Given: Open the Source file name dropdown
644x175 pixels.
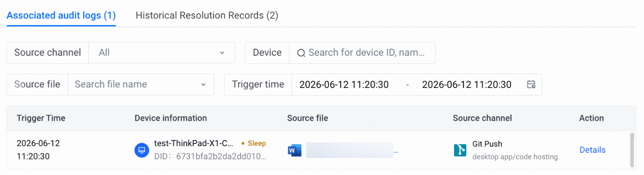Looking at the screenshot, I should (141, 84).
